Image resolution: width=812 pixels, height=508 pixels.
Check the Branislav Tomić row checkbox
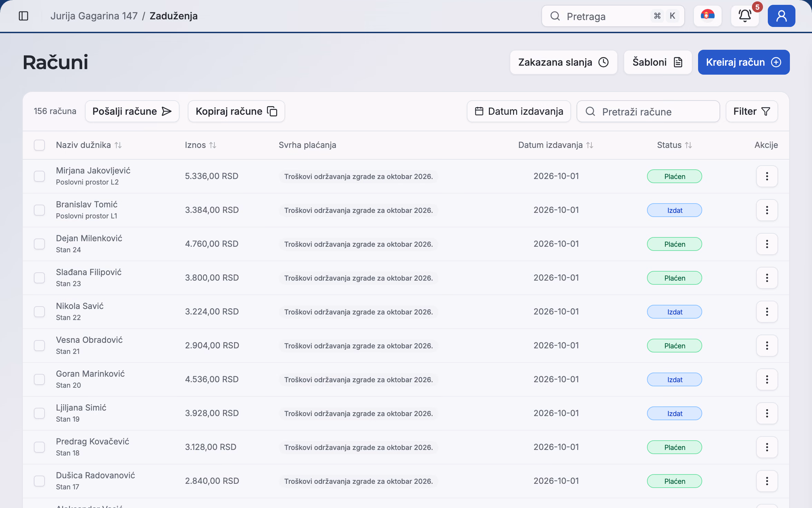click(x=39, y=210)
